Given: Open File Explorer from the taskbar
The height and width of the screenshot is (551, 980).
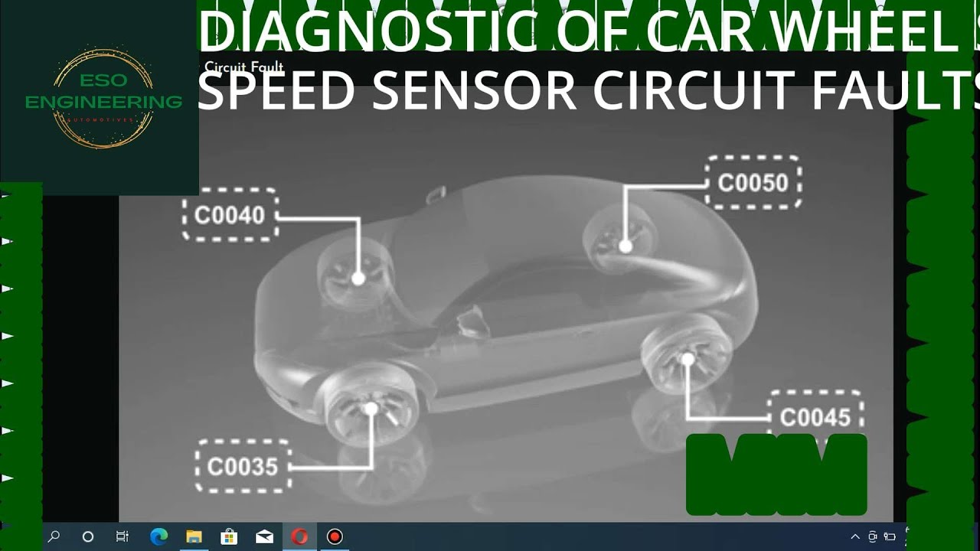Looking at the screenshot, I should click(x=194, y=536).
